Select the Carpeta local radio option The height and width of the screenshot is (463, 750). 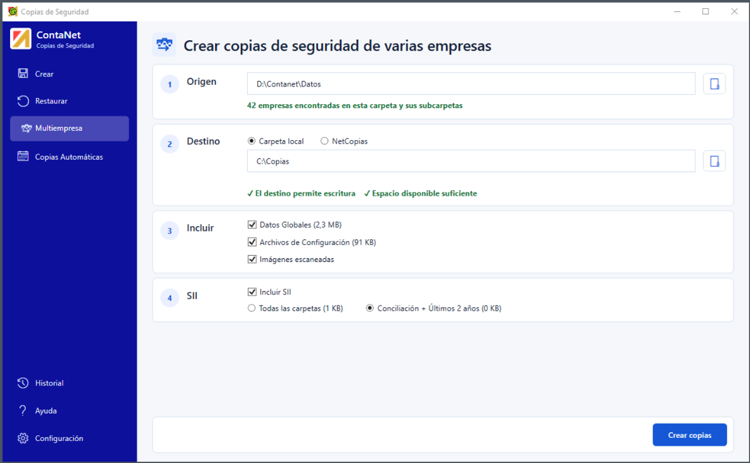pos(252,141)
